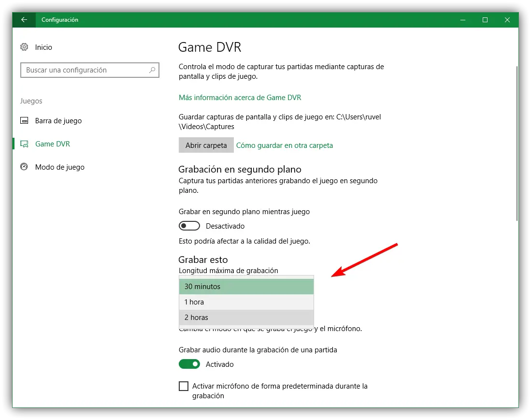531x420 pixels.
Task: Click the Abrir carpeta button
Action: (x=206, y=145)
